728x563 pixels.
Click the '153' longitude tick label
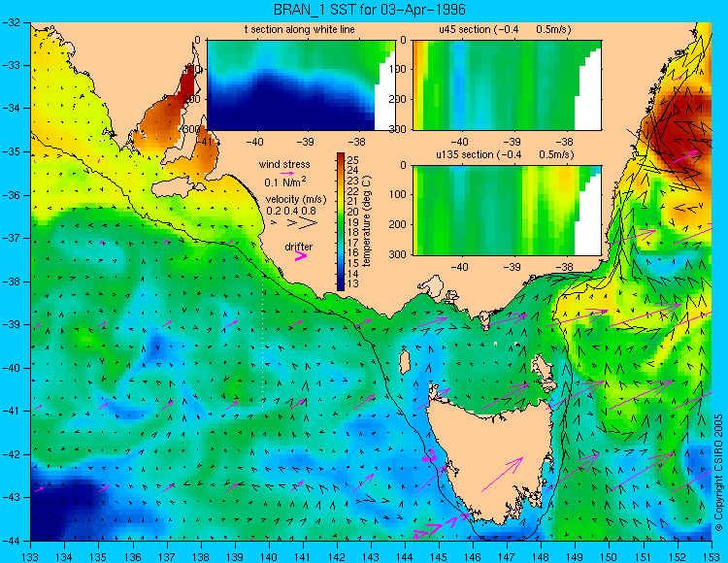[711, 556]
